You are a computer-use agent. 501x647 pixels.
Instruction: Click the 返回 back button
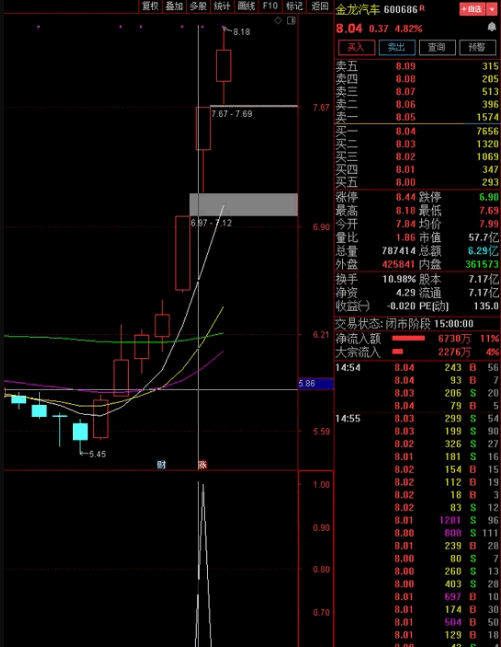pyautogui.click(x=320, y=6)
